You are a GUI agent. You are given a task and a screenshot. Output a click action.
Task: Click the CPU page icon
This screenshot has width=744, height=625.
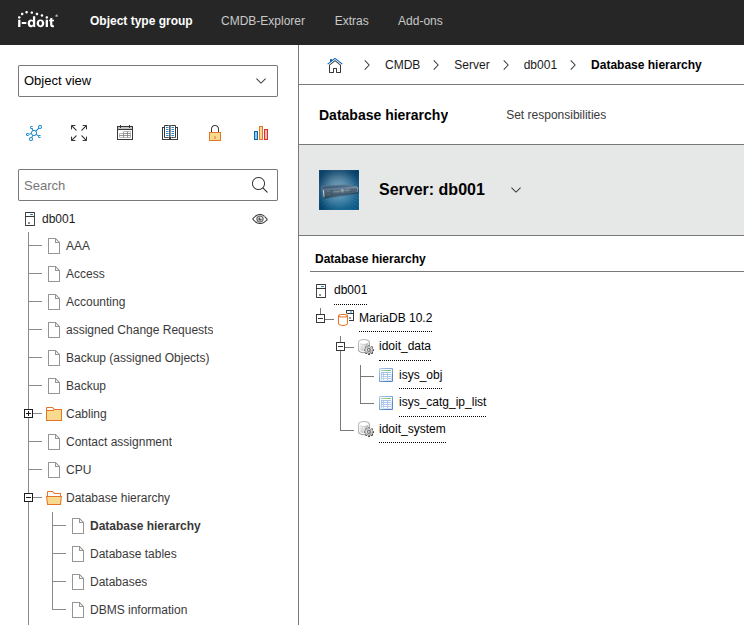pyautogui.click(x=54, y=470)
